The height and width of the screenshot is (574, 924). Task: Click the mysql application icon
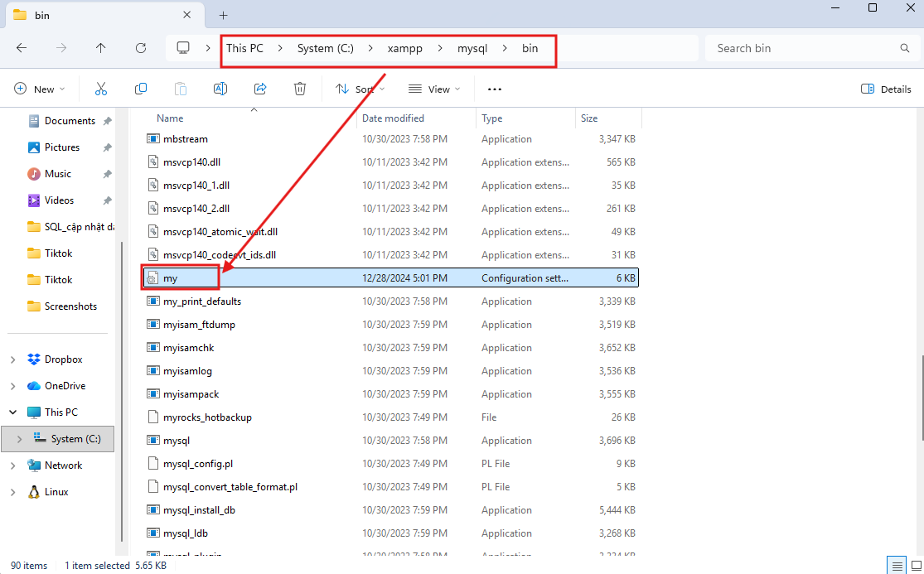(x=153, y=441)
